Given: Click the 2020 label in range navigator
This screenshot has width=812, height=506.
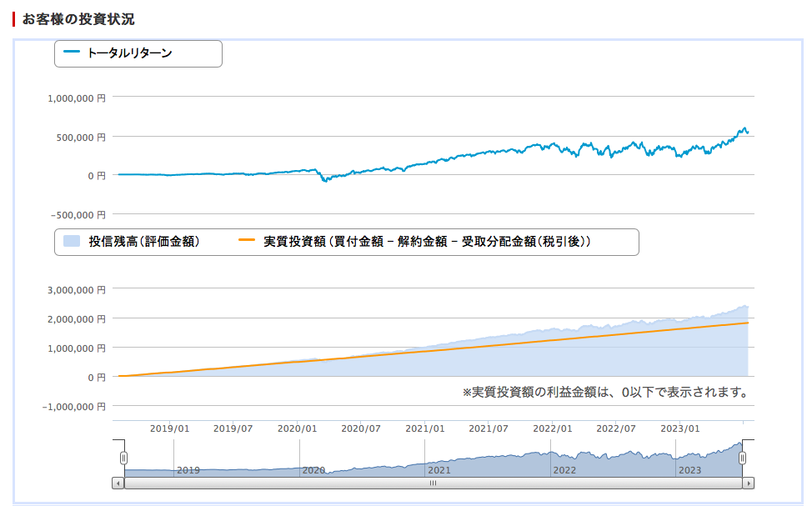Looking at the screenshot, I should (313, 470).
